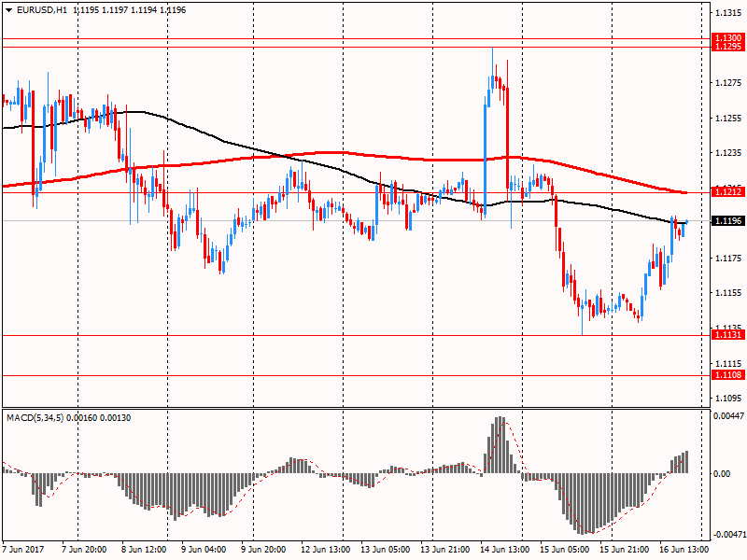Click the 1.1115 price scale value
Screen dimensions: 747x560
[x=729, y=363]
